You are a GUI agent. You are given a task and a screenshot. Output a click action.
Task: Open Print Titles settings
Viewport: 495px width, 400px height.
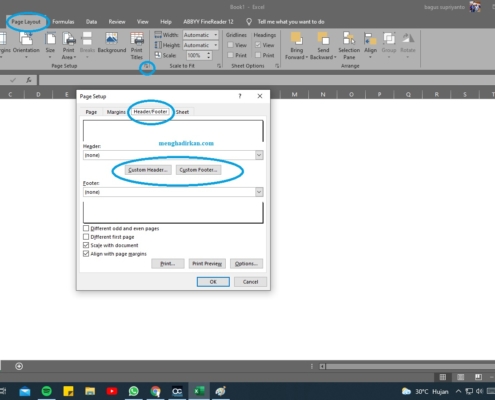137,46
